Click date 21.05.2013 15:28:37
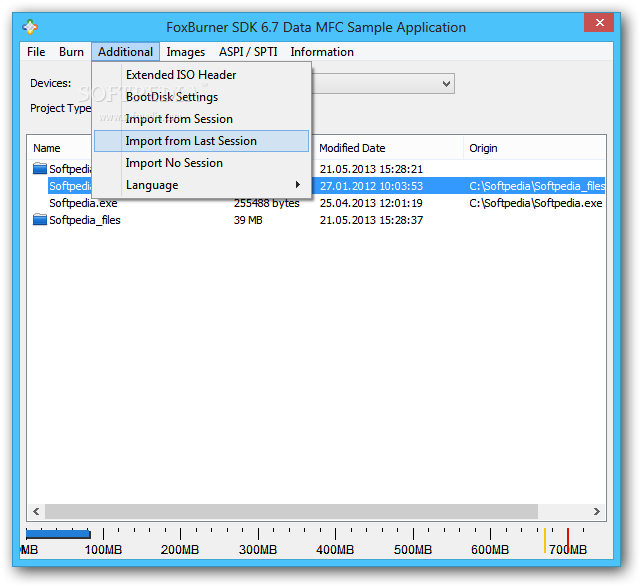The width and height of the screenshot is (641, 587). pyautogui.click(x=371, y=220)
